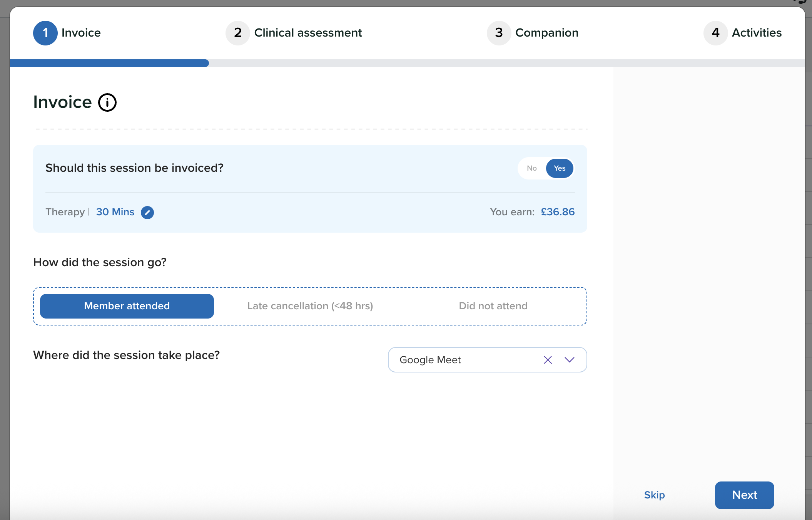Screen dimensions: 812x520
Task: Expand the session location dropdown arrow
Action: (x=569, y=360)
